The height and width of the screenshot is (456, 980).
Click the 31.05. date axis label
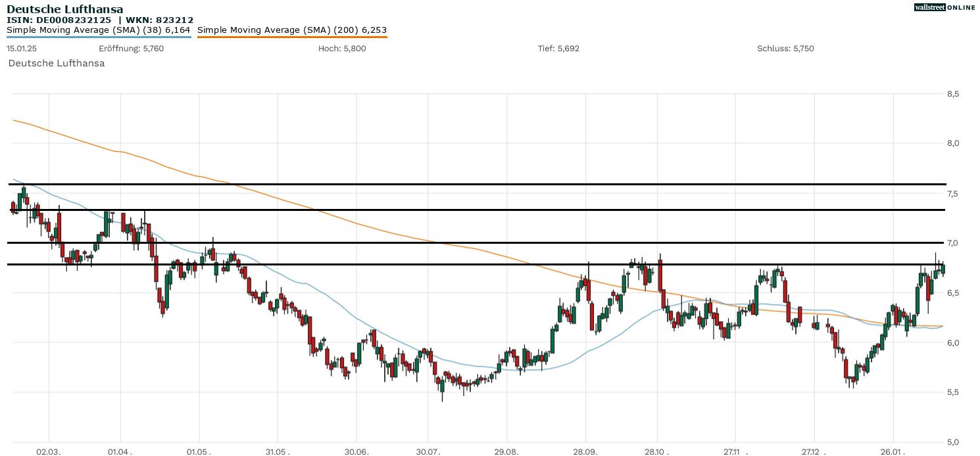point(278,452)
